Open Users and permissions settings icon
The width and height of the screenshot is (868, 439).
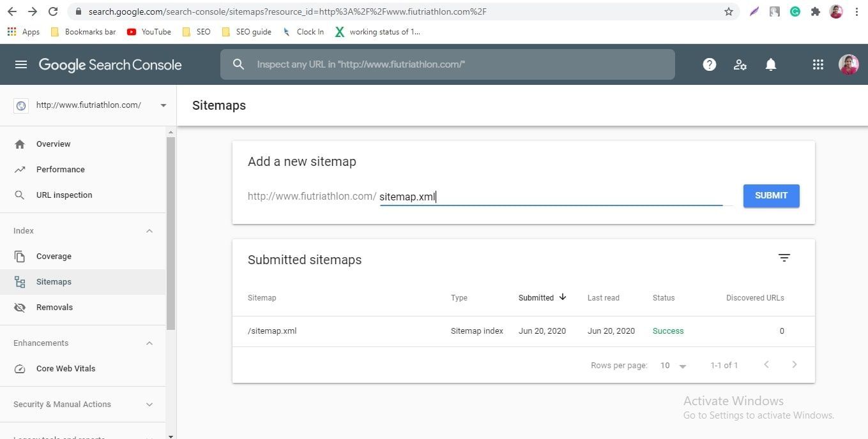[x=740, y=64]
